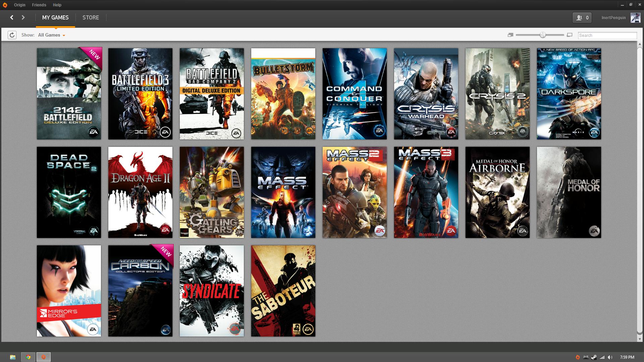The image size is (644, 362).
Task: Go forward with the right arrow
Action: (23, 17)
